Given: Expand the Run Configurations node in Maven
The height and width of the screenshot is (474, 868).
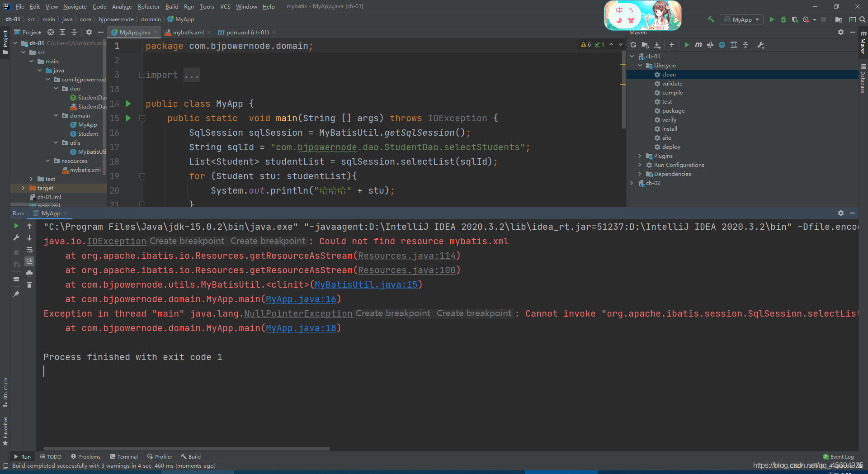Looking at the screenshot, I should click(640, 165).
